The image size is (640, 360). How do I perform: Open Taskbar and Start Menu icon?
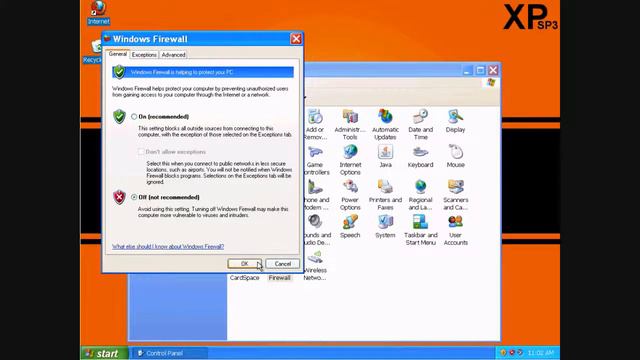420,222
